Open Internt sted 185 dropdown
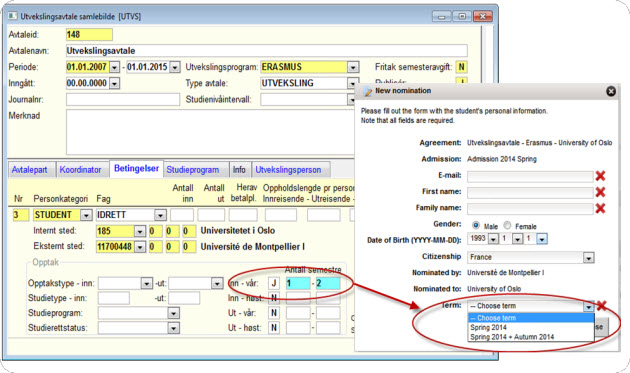 point(139,232)
